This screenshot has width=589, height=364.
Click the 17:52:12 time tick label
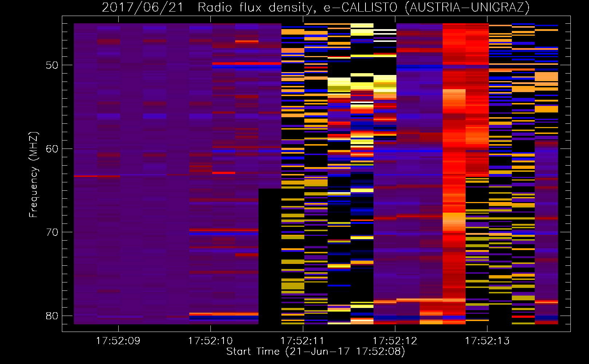coord(395,341)
